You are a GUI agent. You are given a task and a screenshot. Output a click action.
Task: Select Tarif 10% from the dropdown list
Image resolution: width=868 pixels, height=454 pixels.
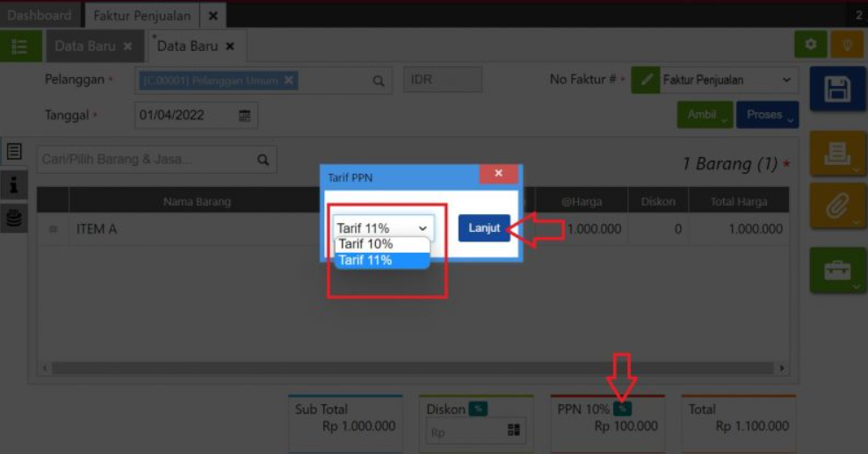pyautogui.click(x=365, y=244)
